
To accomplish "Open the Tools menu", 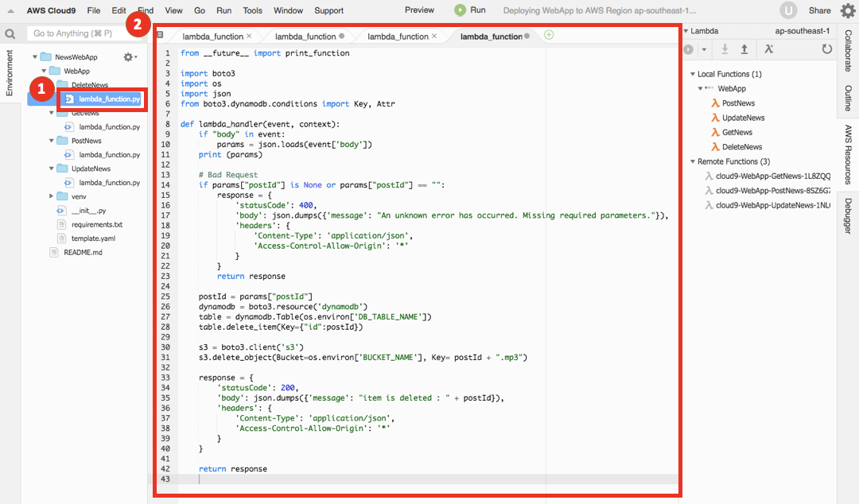I will (x=253, y=10).
